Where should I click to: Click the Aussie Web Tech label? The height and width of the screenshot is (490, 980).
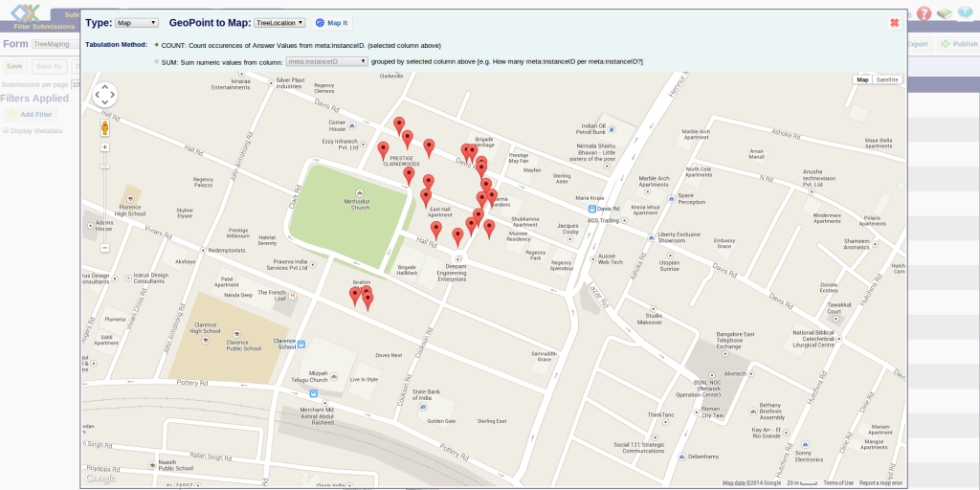[610, 258]
